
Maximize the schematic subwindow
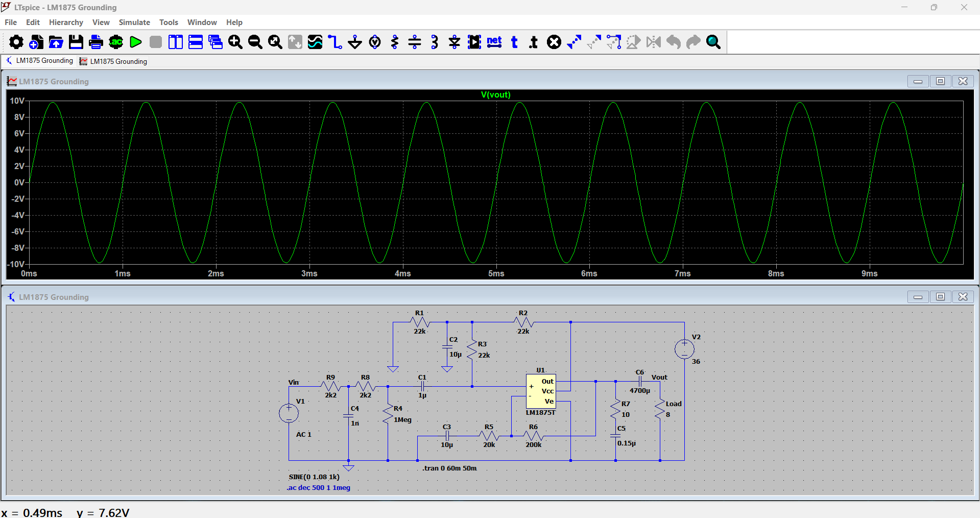click(x=941, y=297)
